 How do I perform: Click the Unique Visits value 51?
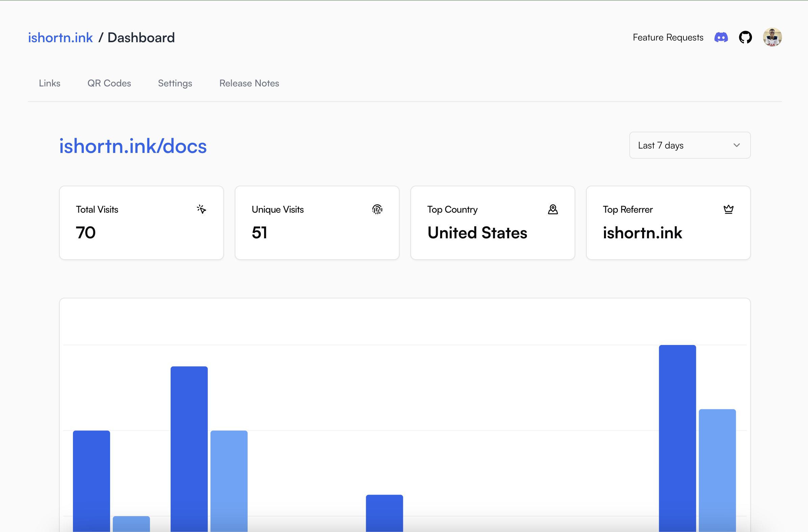259,233
